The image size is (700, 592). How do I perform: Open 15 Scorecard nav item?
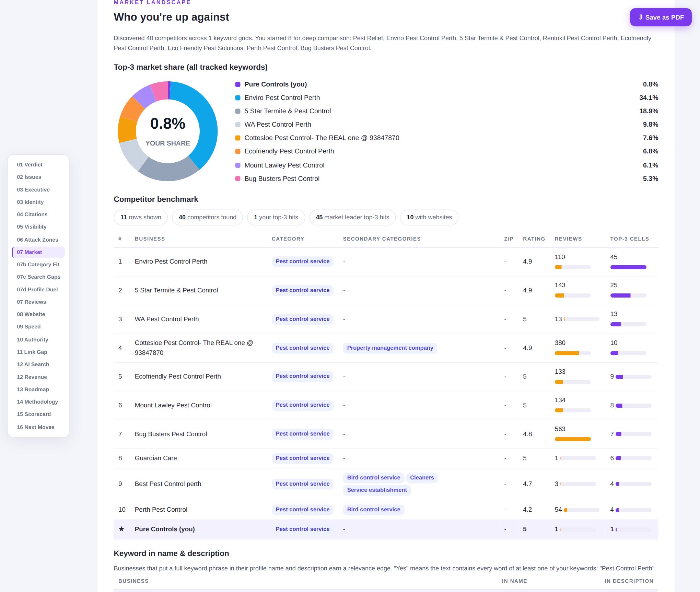point(34,414)
